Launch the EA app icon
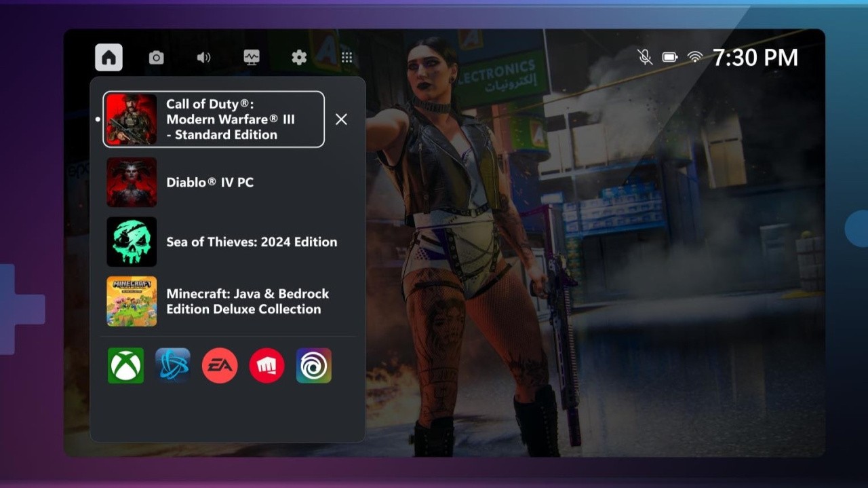 (220, 365)
